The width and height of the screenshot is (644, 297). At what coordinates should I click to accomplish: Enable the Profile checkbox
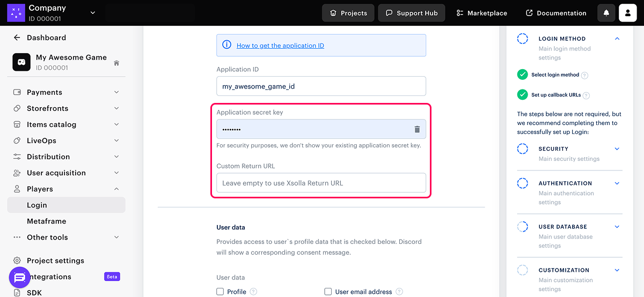point(220,292)
